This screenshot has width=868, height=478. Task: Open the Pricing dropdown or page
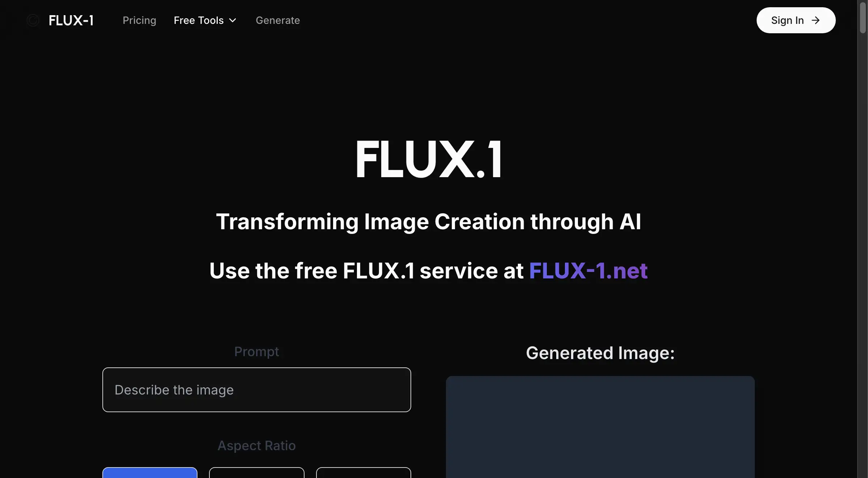click(140, 20)
